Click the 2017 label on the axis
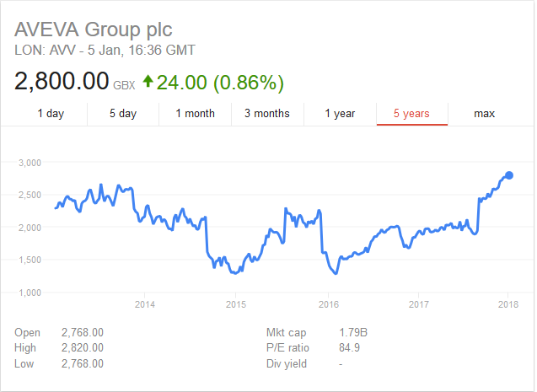The height and width of the screenshot is (392, 537). [418, 304]
